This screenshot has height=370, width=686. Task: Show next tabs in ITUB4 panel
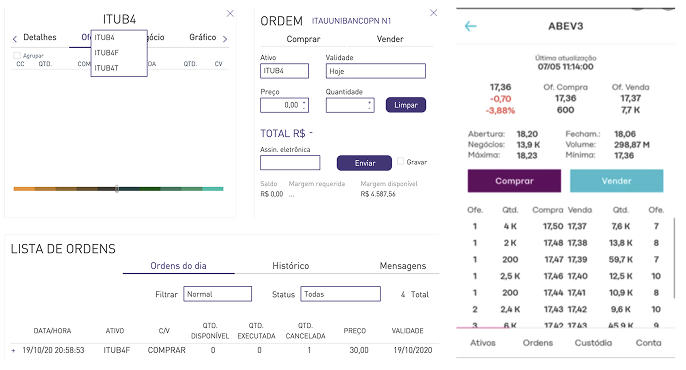(x=225, y=39)
